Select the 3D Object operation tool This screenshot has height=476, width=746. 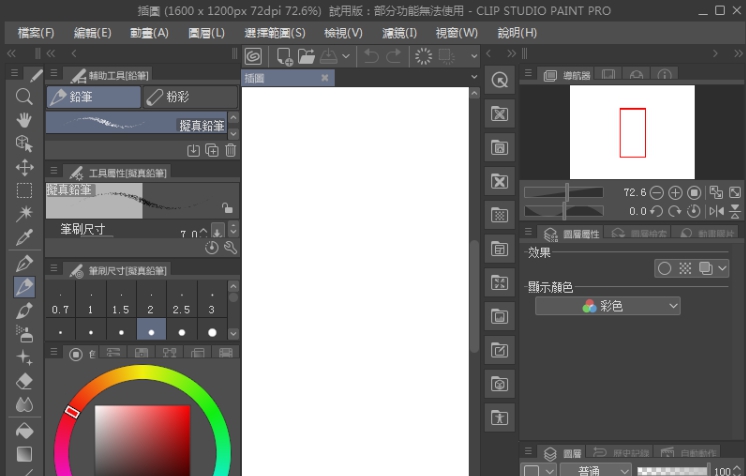[x=24, y=143]
